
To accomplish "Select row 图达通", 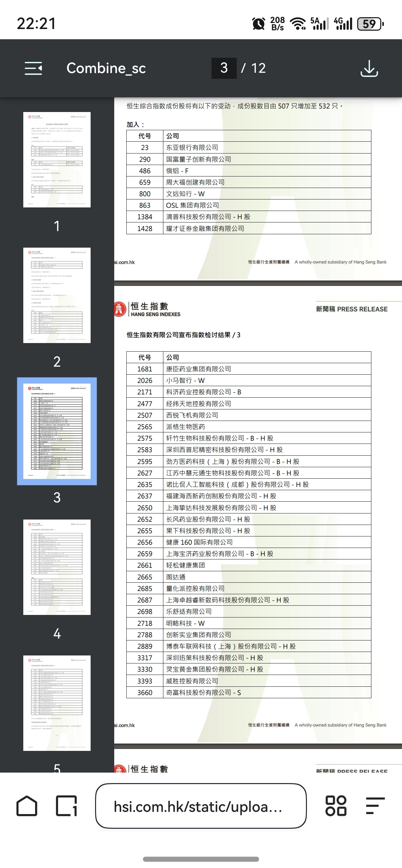I will (249, 577).
